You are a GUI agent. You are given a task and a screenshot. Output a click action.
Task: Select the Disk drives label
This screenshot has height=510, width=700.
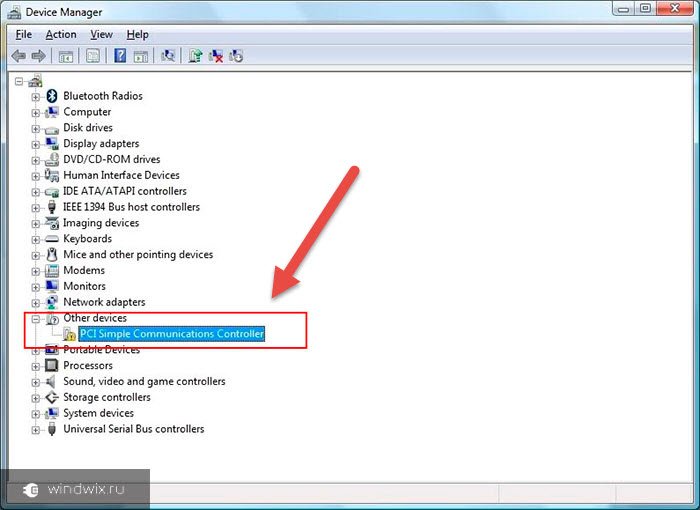[x=88, y=128]
